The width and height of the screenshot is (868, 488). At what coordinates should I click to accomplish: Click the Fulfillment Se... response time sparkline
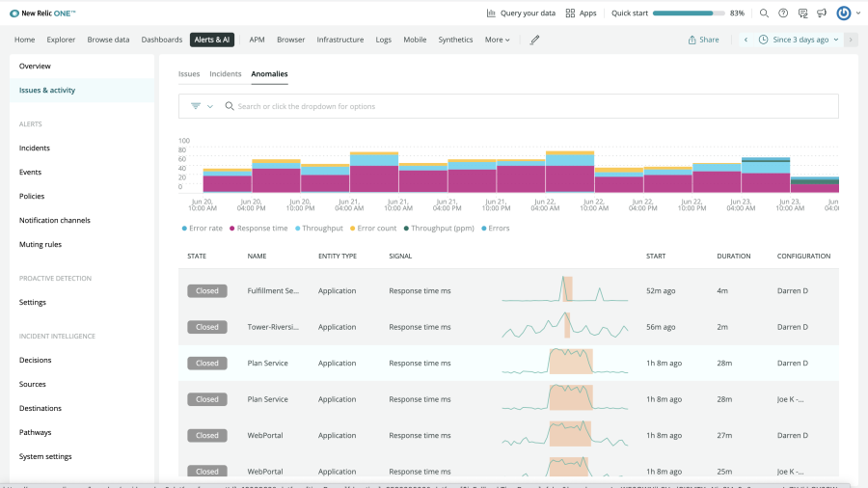tap(564, 289)
